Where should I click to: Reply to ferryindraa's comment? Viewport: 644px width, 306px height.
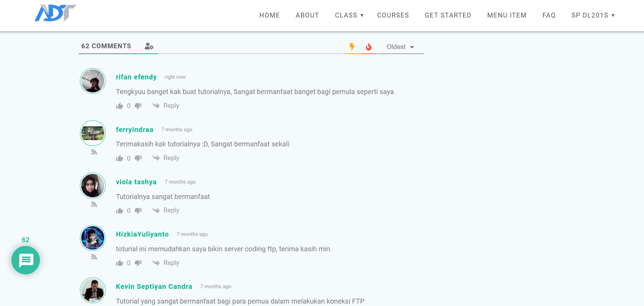(171, 158)
